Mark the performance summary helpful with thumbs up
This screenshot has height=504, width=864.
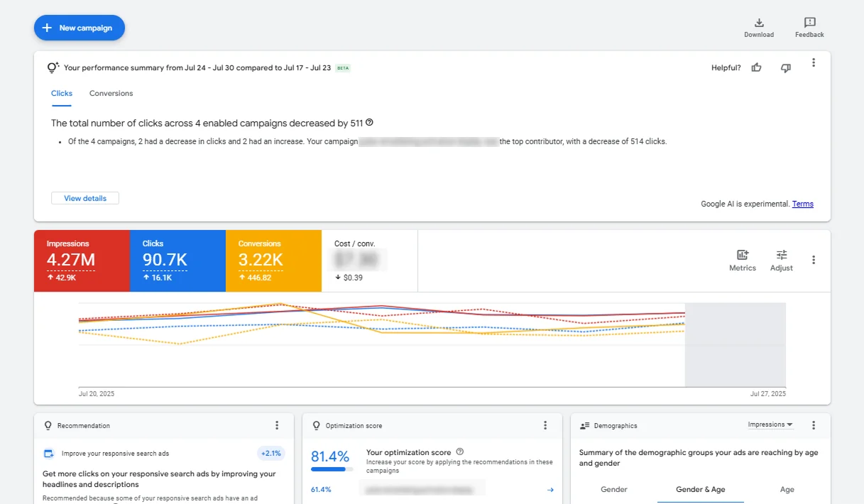tap(756, 67)
